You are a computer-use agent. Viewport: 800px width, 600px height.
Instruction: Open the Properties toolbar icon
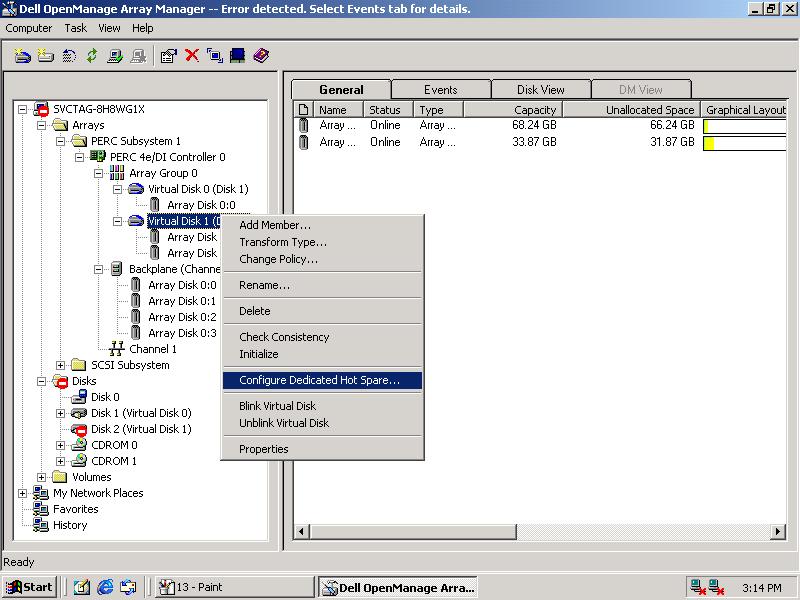[168, 56]
